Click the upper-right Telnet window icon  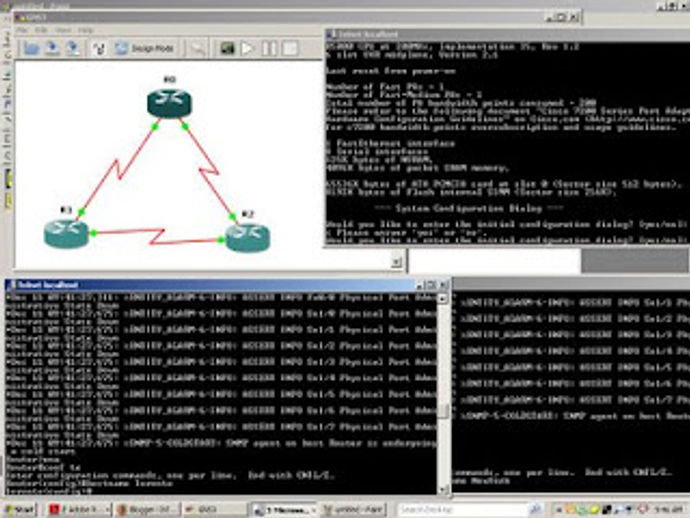[x=331, y=34]
